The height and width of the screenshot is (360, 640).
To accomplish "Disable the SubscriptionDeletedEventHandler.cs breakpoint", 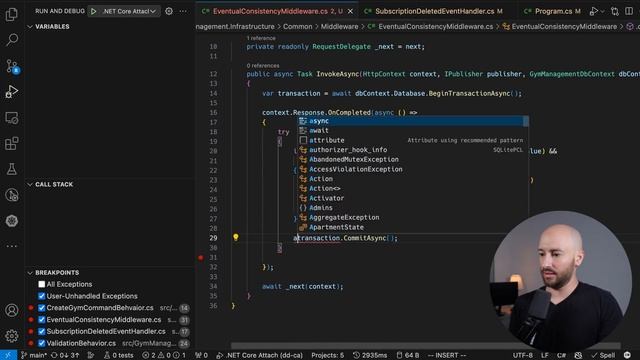I will coord(42,331).
